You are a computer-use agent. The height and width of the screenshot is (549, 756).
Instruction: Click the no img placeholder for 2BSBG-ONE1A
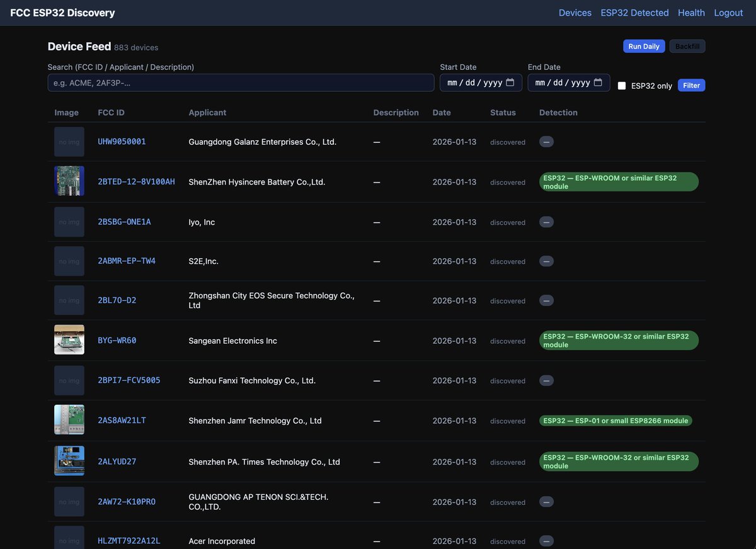click(69, 222)
